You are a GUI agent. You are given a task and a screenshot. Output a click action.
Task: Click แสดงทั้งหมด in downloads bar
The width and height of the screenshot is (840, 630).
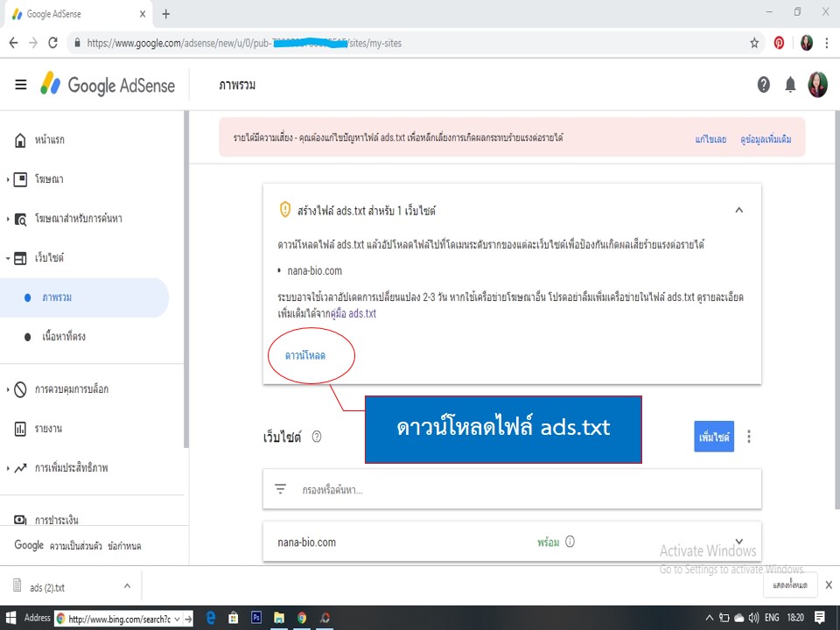790,585
